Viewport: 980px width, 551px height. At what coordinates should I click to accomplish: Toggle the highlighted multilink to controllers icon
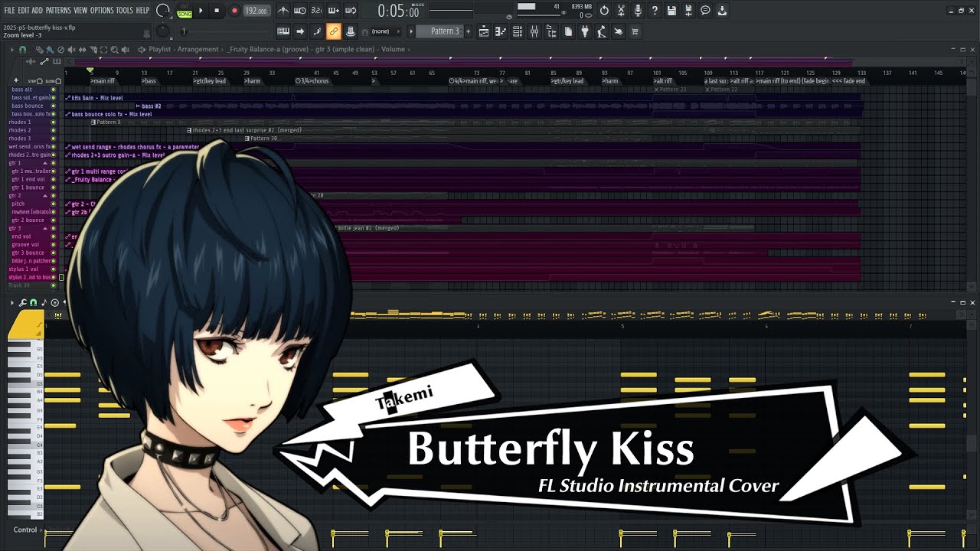pyautogui.click(x=334, y=31)
